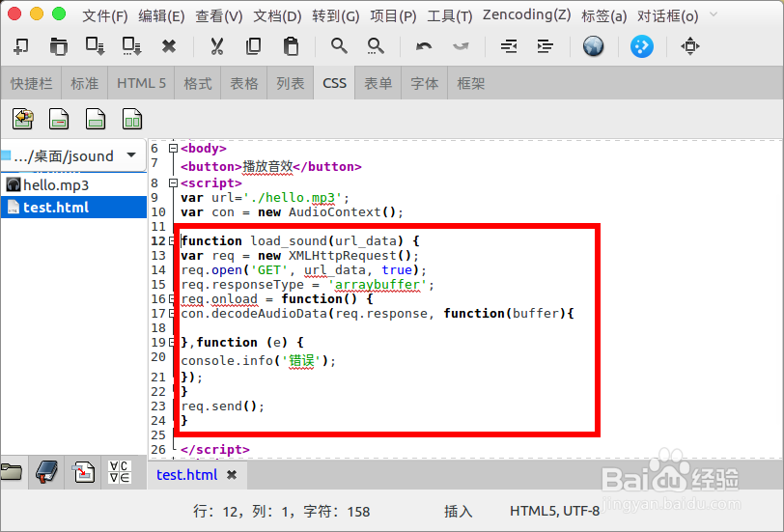Switch to the 快捷栏 tab
This screenshot has height=532, width=784.
[x=32, y=83]
